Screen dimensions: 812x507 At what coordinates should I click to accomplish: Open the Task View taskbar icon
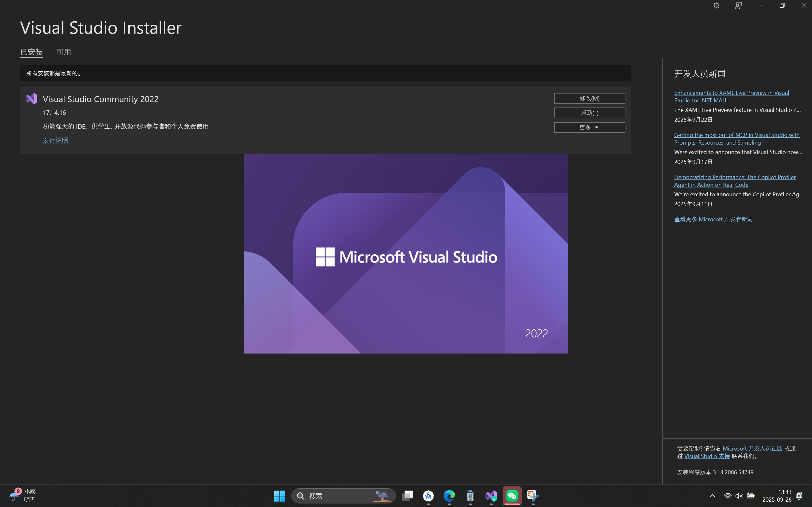(x=407, y=496)
